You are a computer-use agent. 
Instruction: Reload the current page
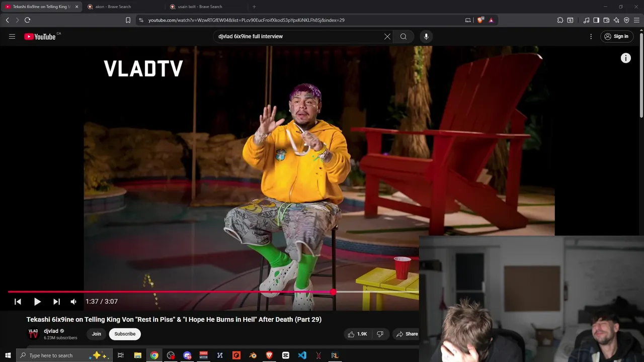pyautogui.click(x=27, y=20)
